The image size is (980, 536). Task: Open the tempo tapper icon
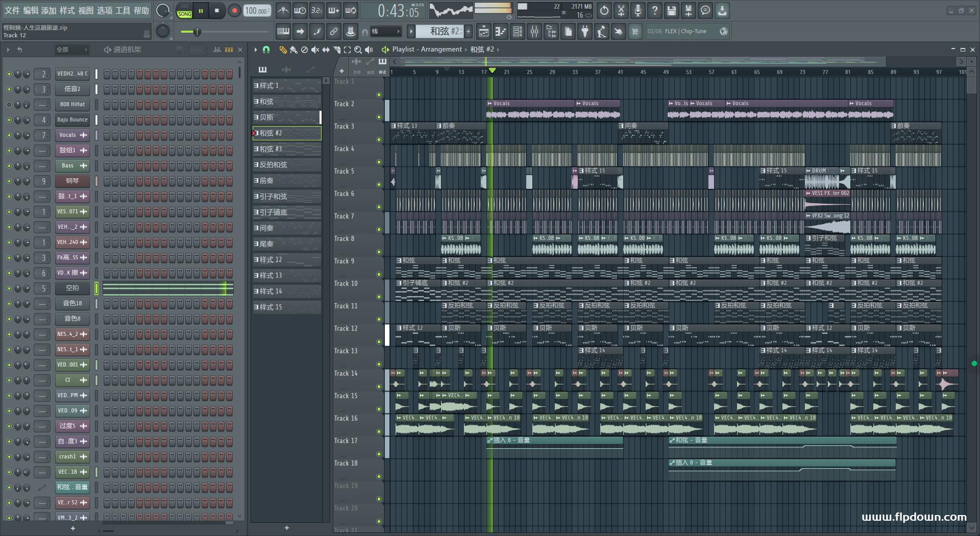[x=602, y=32]
